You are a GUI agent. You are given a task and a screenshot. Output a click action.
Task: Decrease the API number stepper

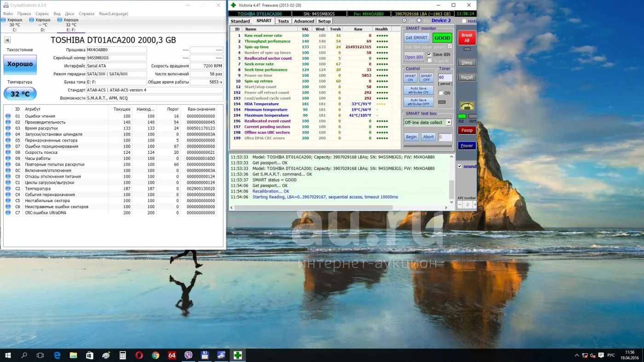460,205
